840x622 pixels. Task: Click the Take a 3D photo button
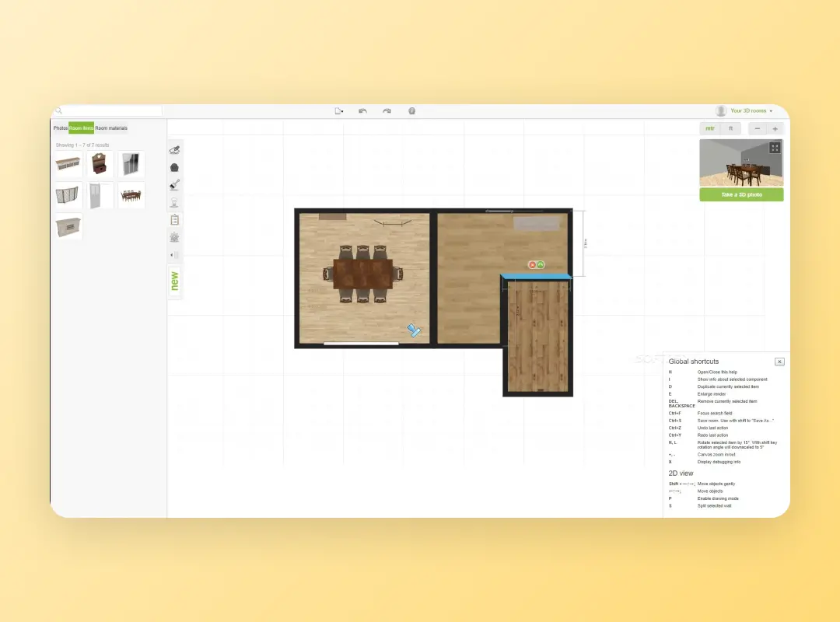point(741,194)
